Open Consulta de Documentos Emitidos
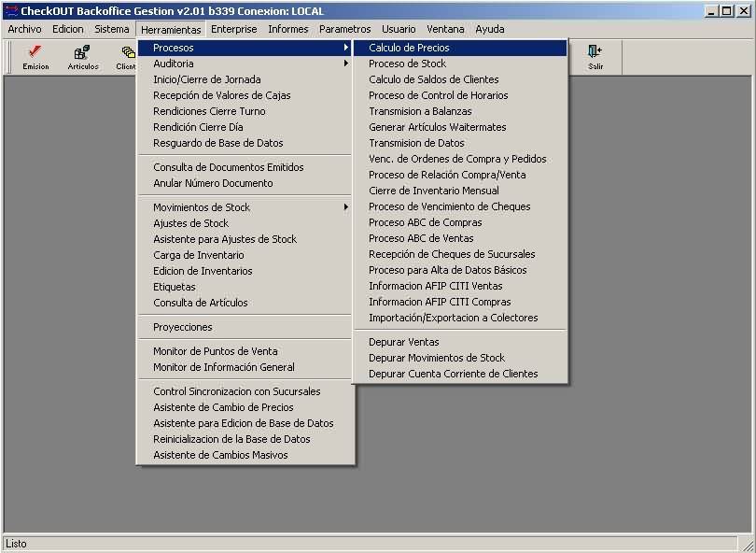The width and height of the screenshot is (756, 553). (245, 167)
